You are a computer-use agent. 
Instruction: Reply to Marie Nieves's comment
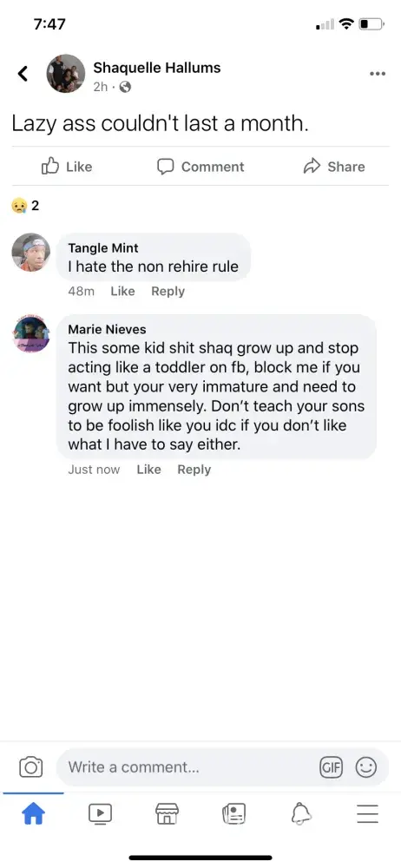click(x=194, y=470)
